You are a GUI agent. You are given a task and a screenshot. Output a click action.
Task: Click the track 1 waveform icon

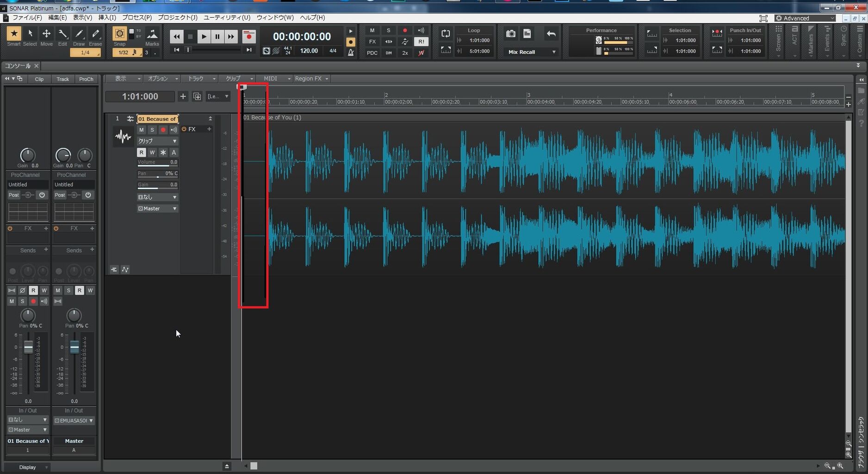pos(123,137)
